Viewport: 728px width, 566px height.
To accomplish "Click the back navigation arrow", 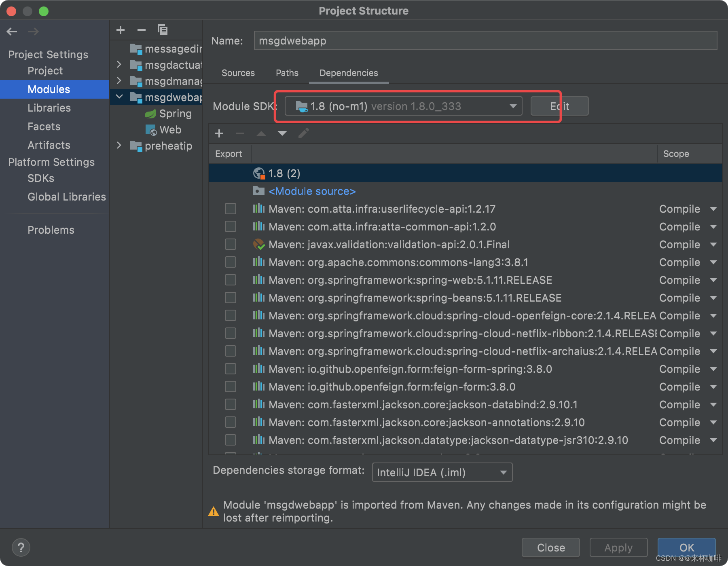I will tap(12, 31).
